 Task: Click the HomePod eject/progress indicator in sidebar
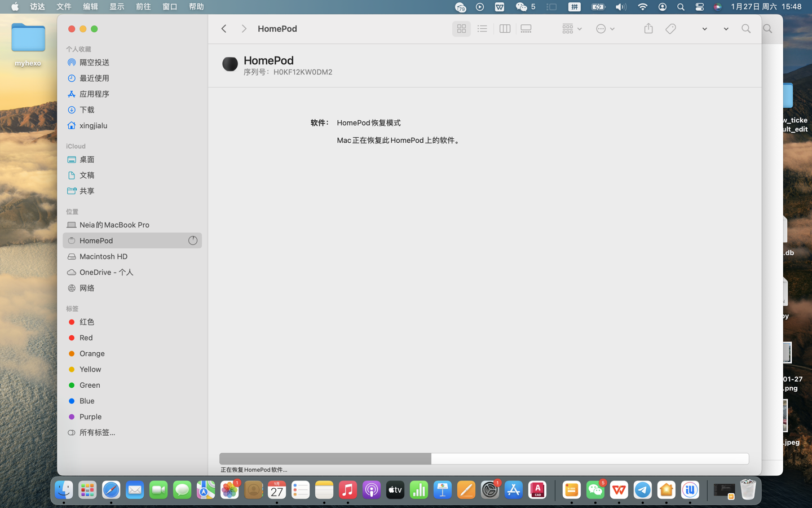[x=193, y=240]
